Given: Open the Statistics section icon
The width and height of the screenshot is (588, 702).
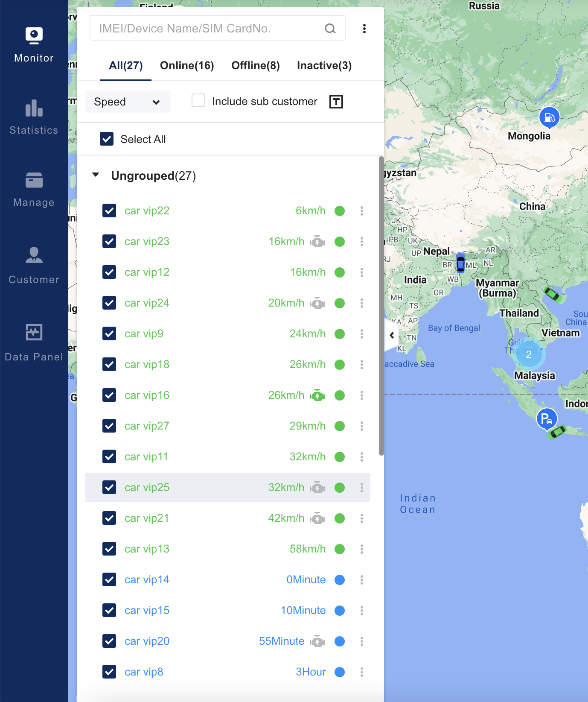Looking at the screenshot, I should click(x=34, y=108).
